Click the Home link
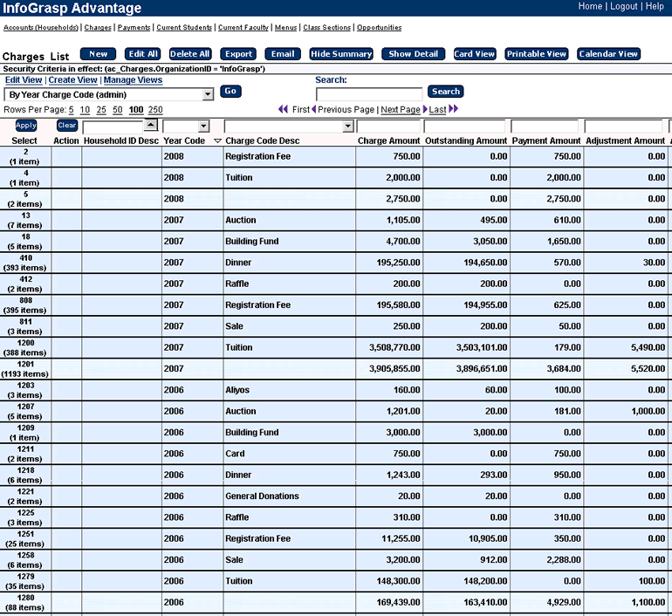 [590, 6]
